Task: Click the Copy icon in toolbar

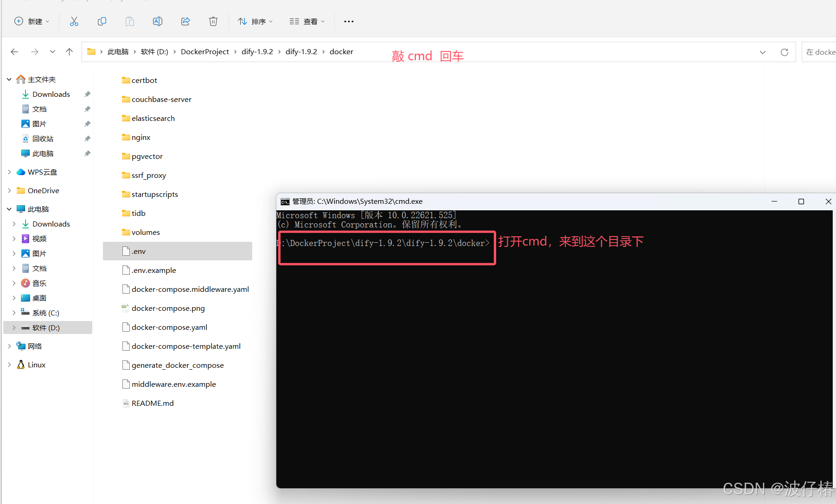Action: pyautogui.click(x=102, y=21)
